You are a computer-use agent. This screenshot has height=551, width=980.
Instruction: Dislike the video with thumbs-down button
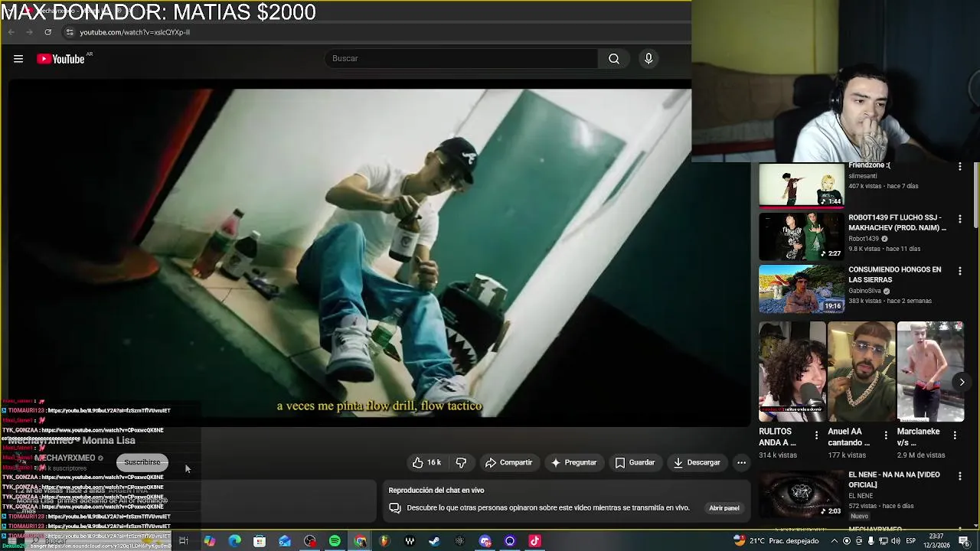461,463
